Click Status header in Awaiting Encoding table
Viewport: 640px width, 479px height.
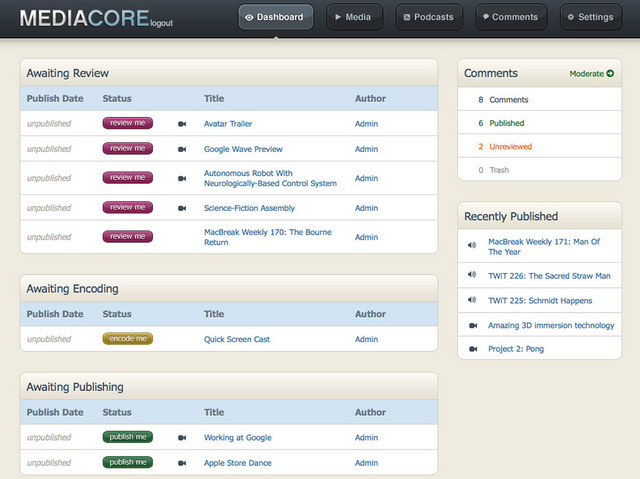point(117,314)
